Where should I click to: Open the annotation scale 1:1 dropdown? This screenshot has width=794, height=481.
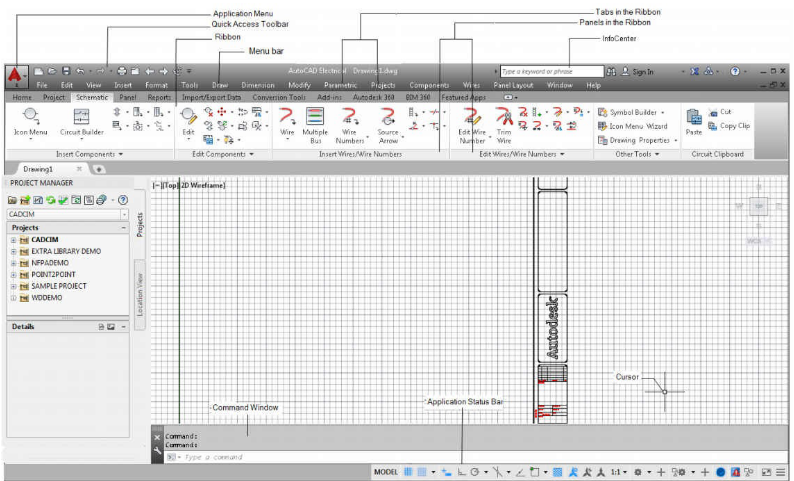(x=618, y=472)
